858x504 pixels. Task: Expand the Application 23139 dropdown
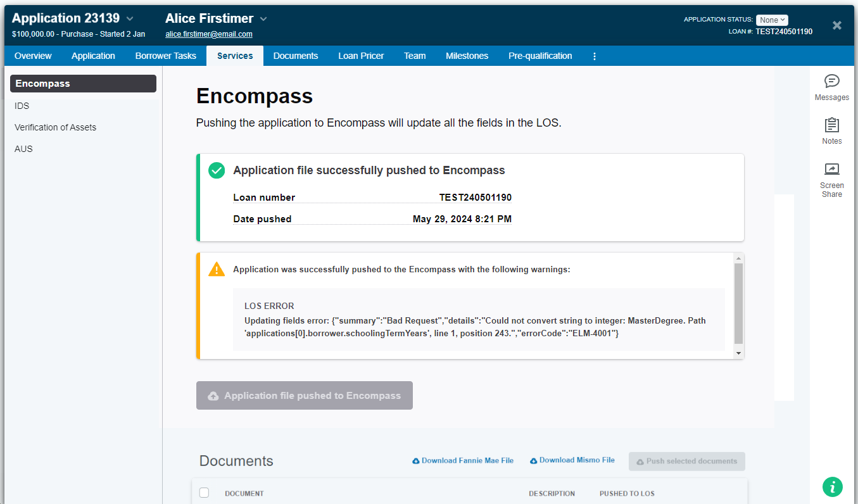click(x=130, y=19)
